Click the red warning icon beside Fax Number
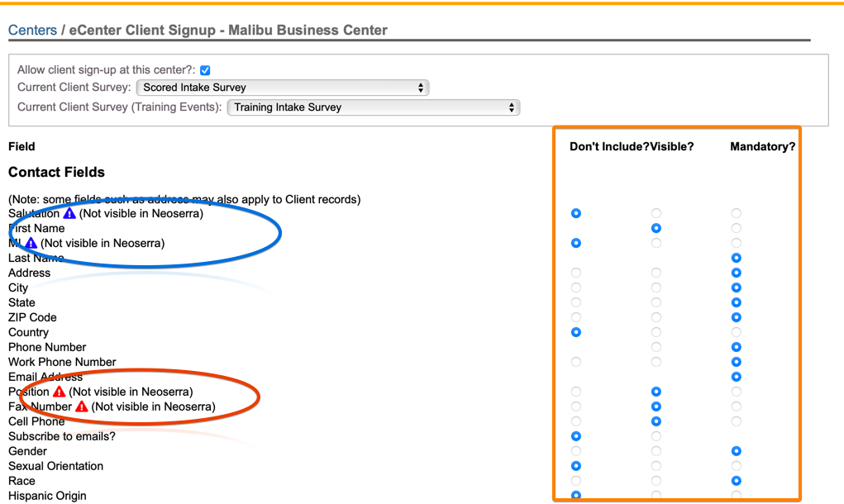This screenshot has width=844, height=504. pos(81,407)
